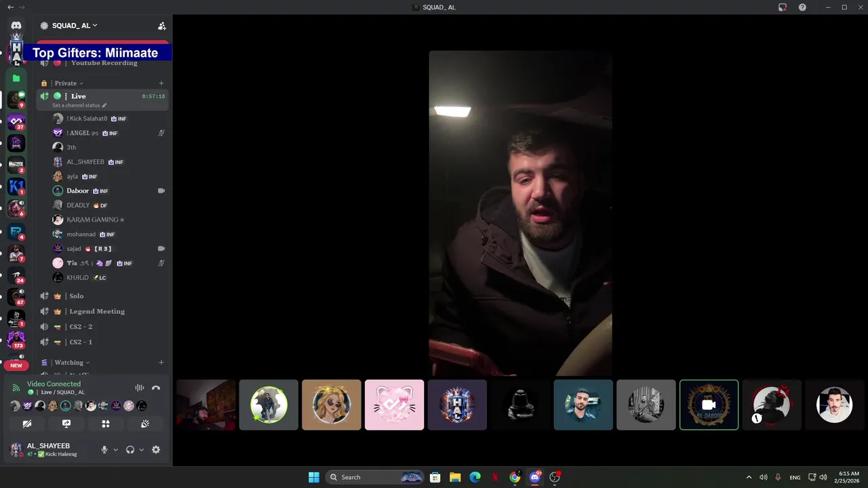Select the pink cat avatar tile
Viewport: 868px width, 488px height.
[x=394, y=405]
